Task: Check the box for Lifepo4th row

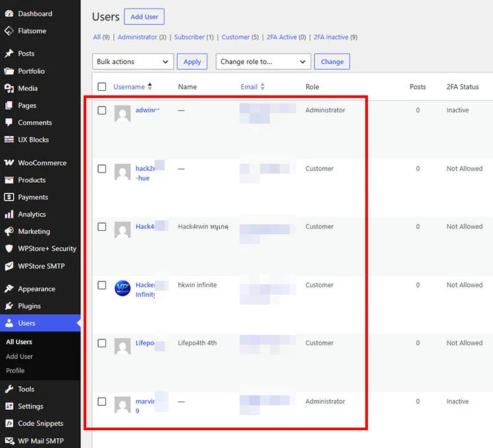Action: [x=102, y=343]
